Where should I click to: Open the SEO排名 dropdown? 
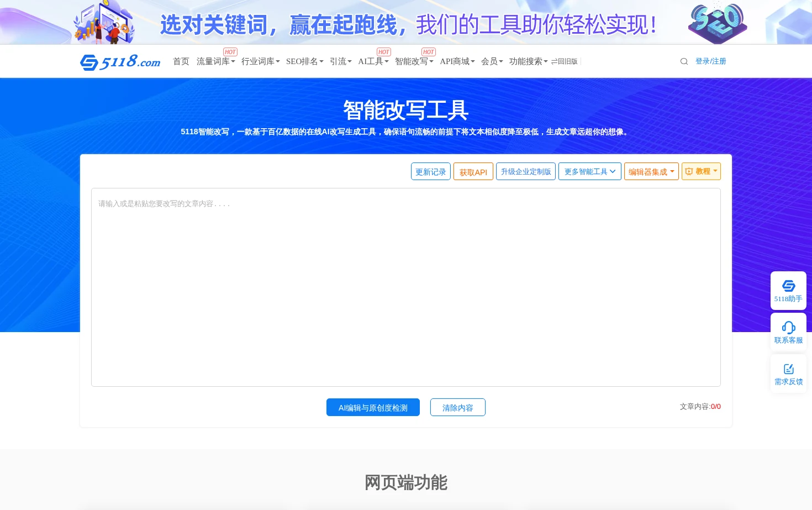point(305,61)
